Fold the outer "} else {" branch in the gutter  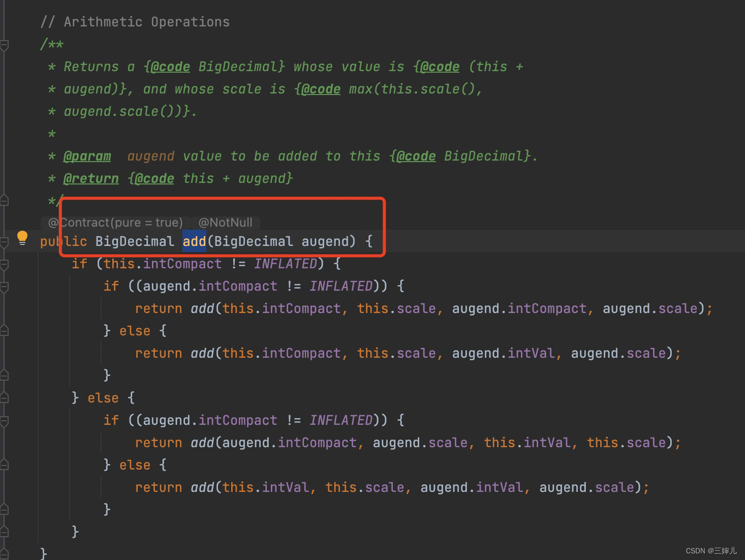(x=4, y=398)
